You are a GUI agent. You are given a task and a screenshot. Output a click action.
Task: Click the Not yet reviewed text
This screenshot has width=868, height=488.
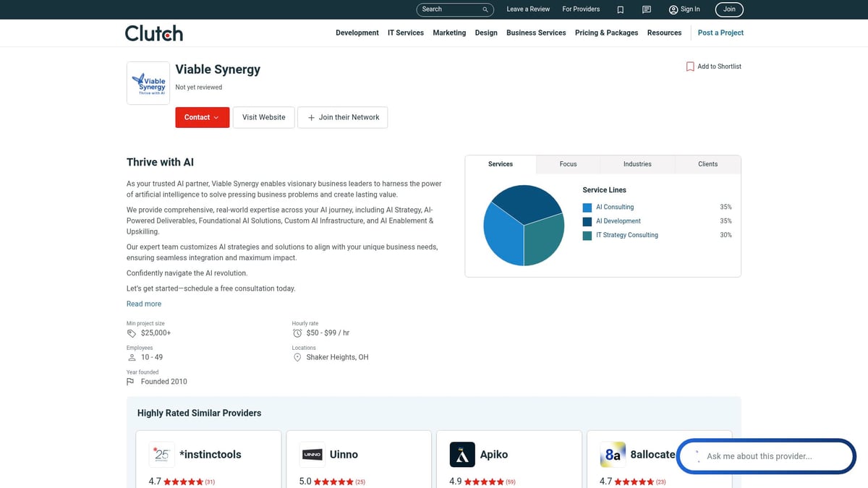pos(199,87)
